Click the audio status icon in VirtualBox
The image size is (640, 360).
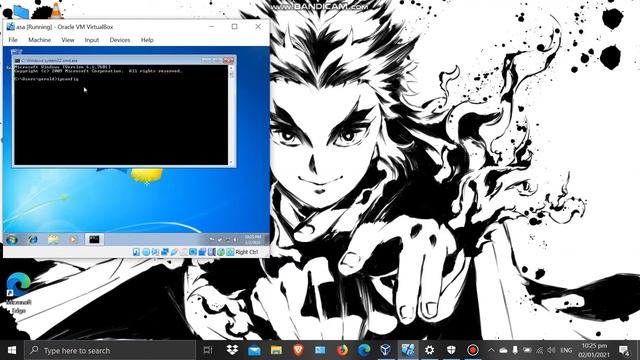pyautogui.click(x=155, y=252)
